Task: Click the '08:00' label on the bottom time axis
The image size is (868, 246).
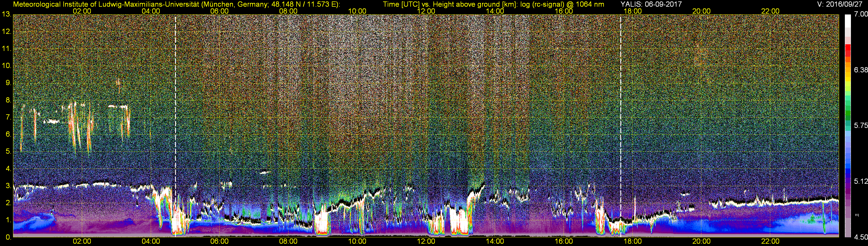Action: (288, 241)
